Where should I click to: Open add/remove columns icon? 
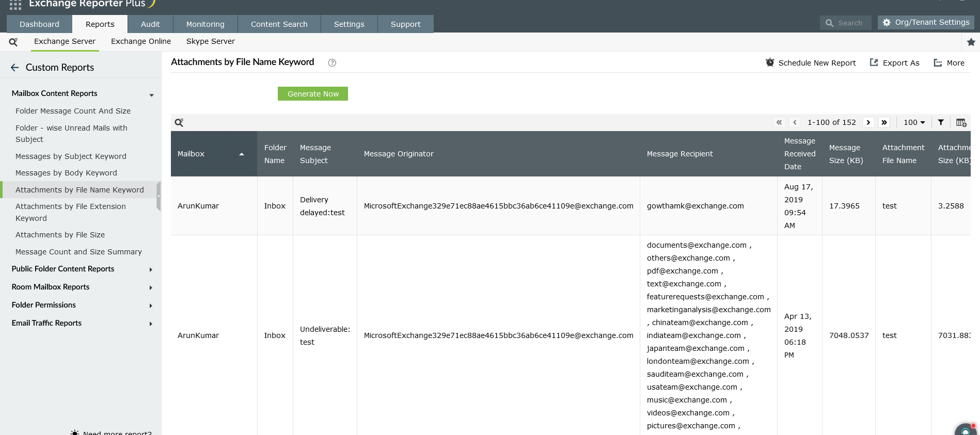point(961,122)
